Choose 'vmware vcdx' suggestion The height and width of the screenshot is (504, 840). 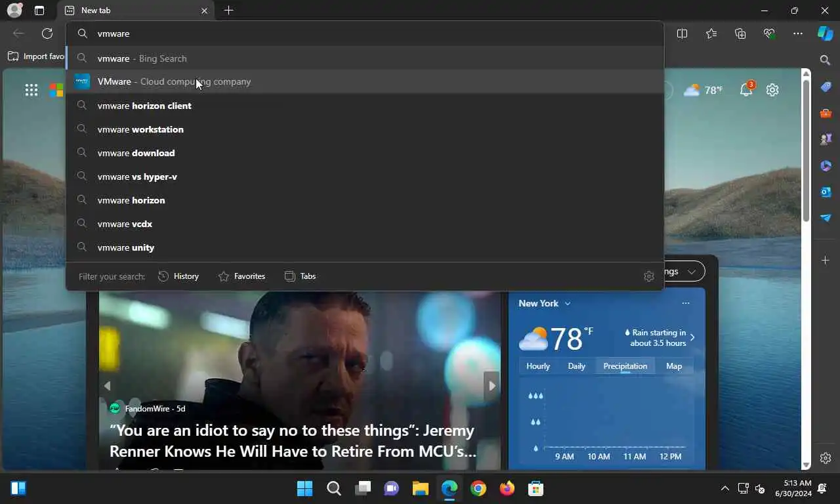pyautogui.click(x=365, y=224)
